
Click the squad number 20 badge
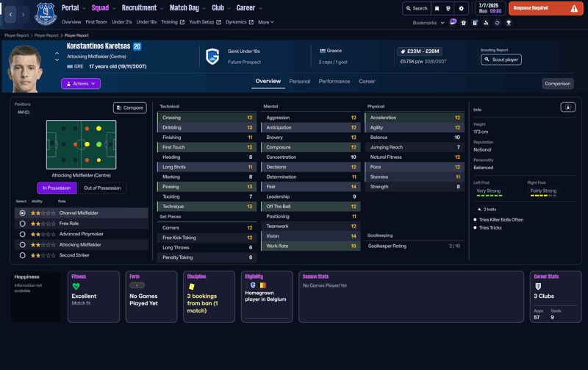tap(137, 46)
